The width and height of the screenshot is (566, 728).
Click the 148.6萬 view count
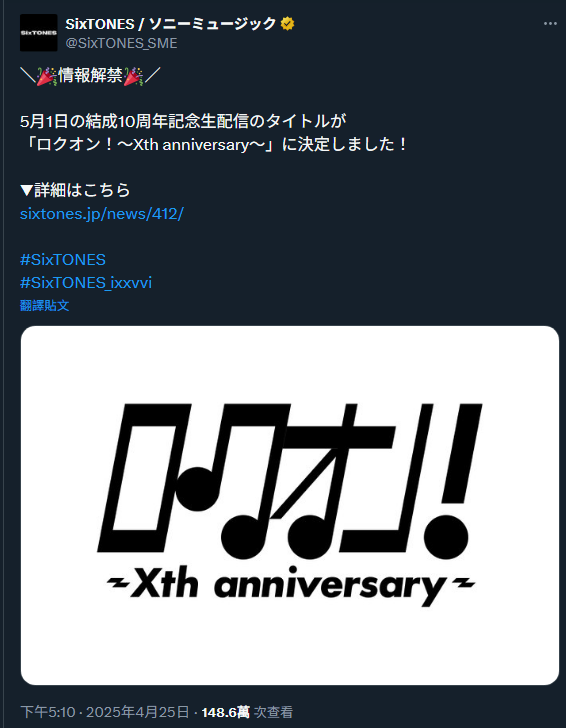(225, 712)
